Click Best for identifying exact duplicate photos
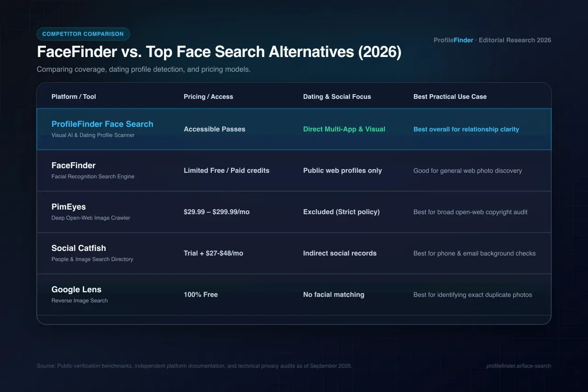The width and height of the screenshot is (588, 392). point(473,295)
